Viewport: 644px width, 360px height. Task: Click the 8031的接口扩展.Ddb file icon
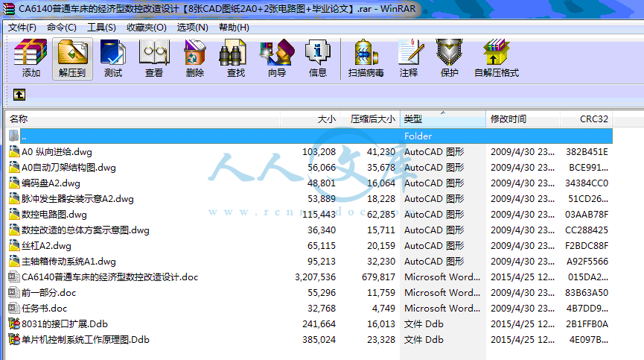tap(14, 323)
